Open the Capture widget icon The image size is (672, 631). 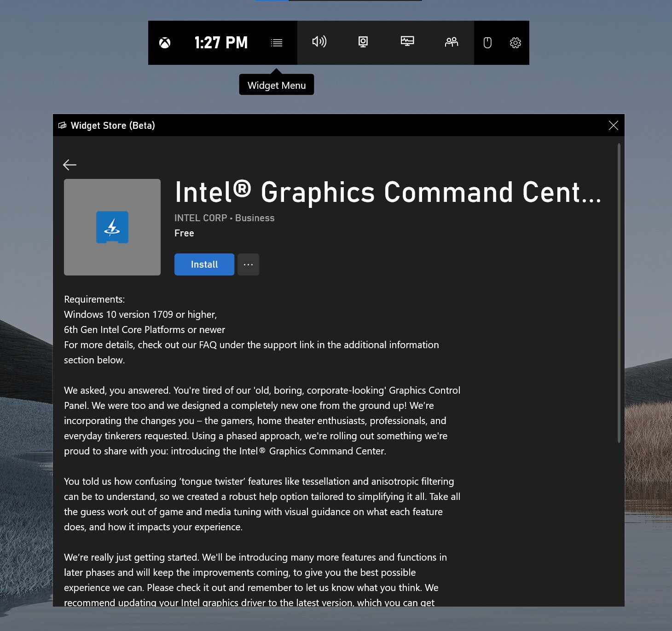pos(363,42)
